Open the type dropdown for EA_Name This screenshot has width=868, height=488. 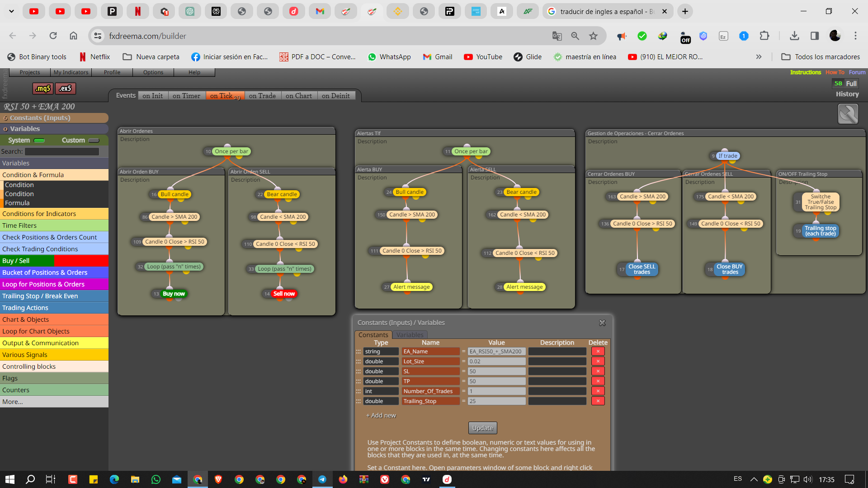pos(381,352)
